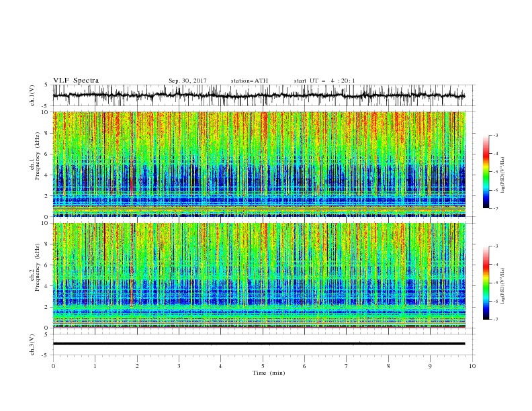Viewport: 532px width, 411px height.
Task: Click the "Time (min)" axis title
Action: click(x=269, y=373)
